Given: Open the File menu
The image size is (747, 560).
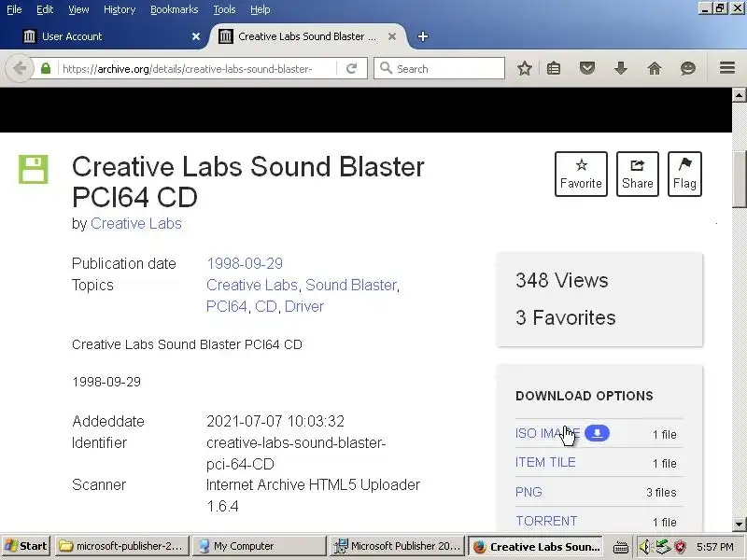Looking at the screenshot, I should [14, 9].
